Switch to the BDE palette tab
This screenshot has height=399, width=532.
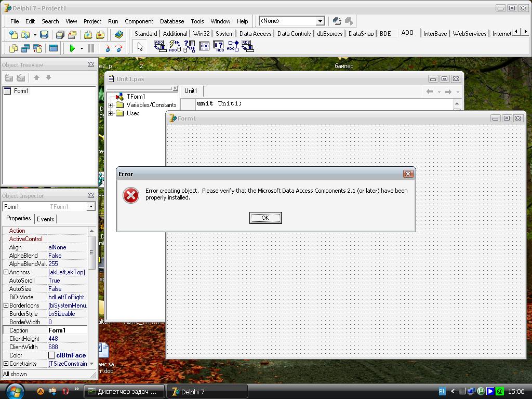pos(385,33)
